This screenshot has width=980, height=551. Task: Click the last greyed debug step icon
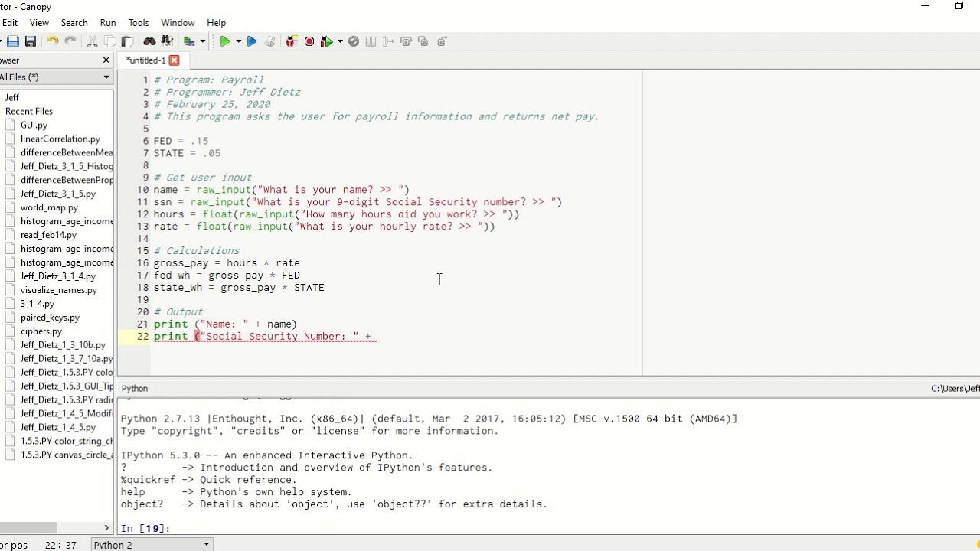(442, 41)
